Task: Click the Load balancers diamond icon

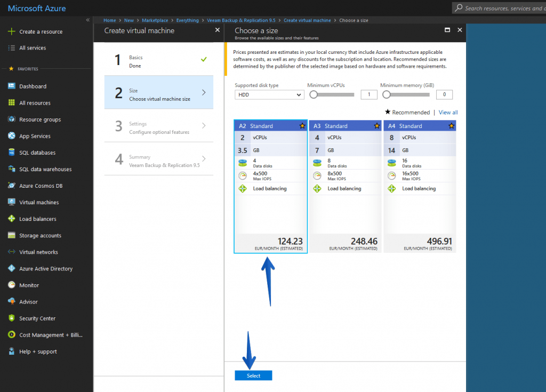Action: [12, 219]
